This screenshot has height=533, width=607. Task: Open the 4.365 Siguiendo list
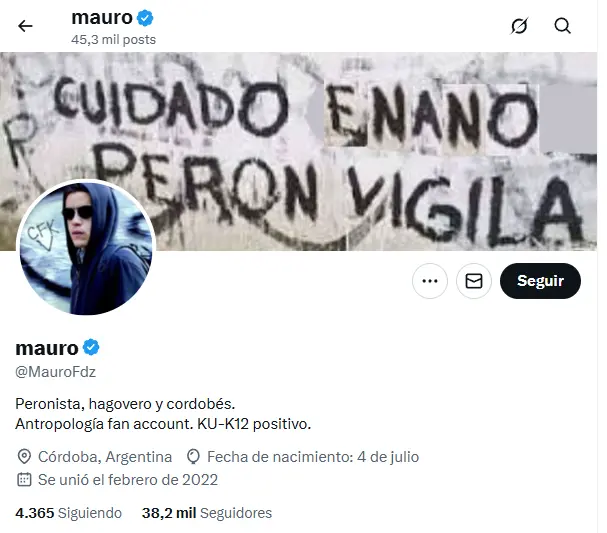(69, 513)
